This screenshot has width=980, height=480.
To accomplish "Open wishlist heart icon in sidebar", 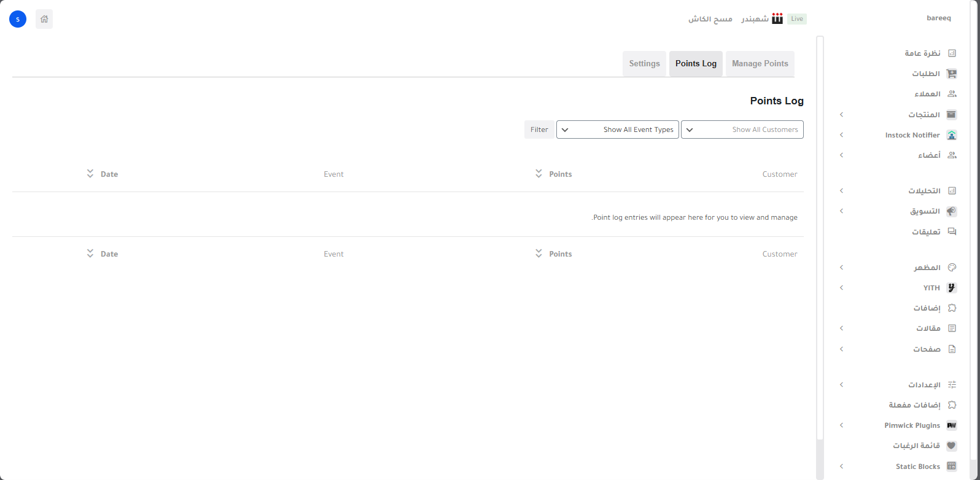I will (952, 446).
